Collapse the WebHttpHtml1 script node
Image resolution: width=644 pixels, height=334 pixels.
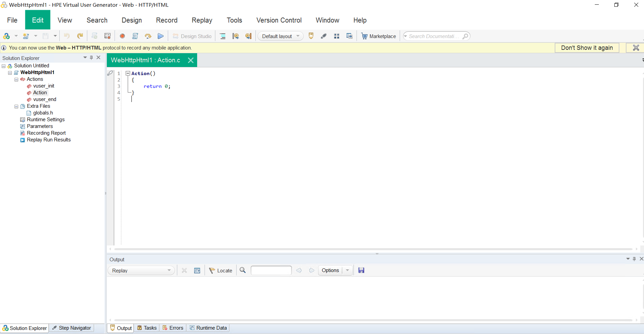(10, 73)
